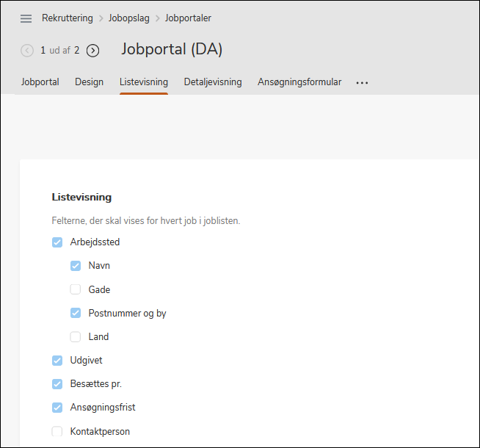Image resolution: width=480 pixels, height=448 pixels.
Task: Enable the Gade checkbox
Action: click(x=76, y=289)
